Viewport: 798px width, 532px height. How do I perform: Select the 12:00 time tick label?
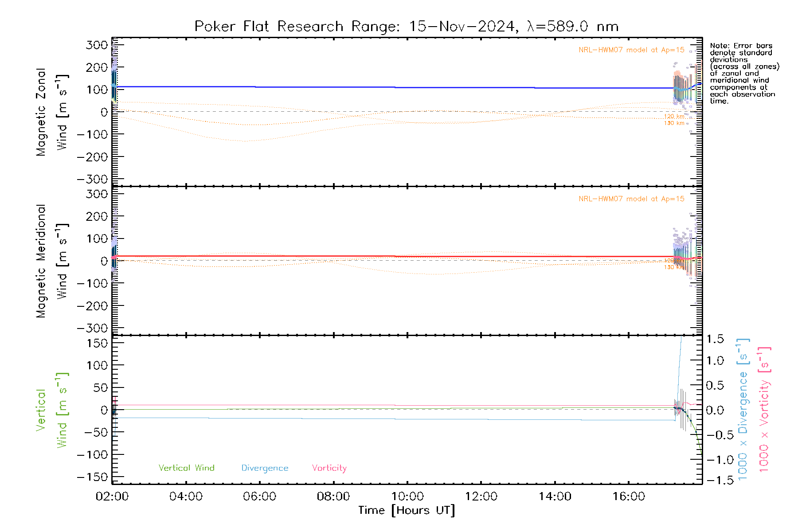click(x=481, y=497)
